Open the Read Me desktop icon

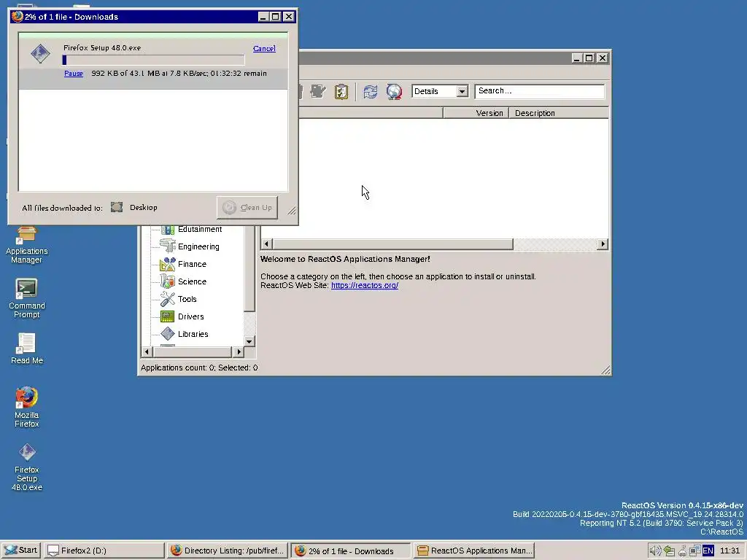[27, 349]
